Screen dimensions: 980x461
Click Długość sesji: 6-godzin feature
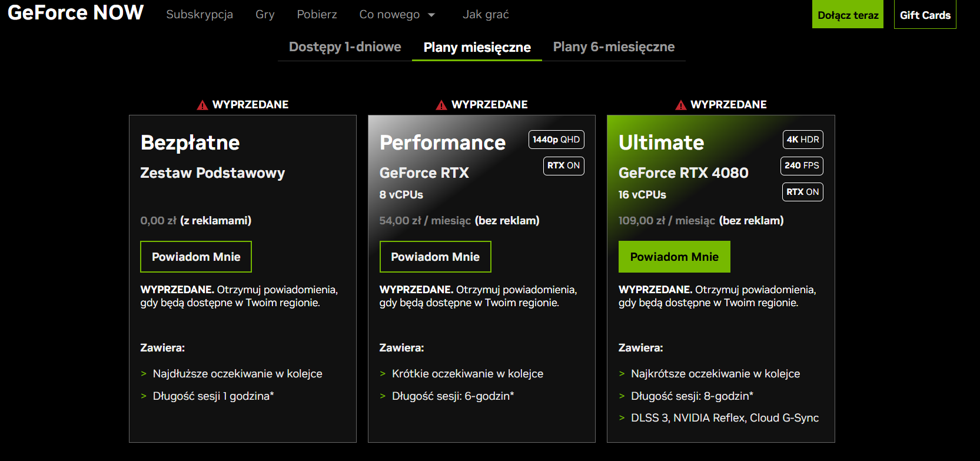[x=453, y=396]
